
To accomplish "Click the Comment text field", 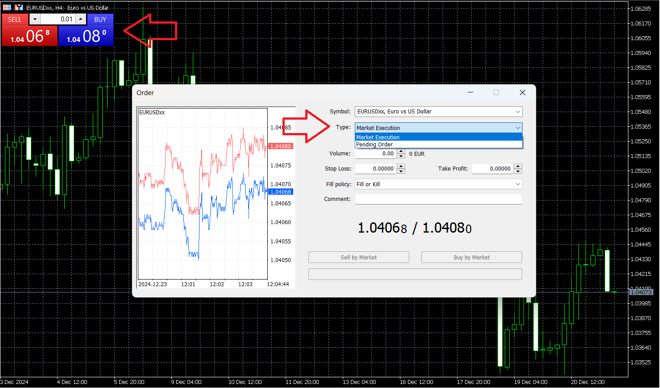I will coord(438,199).
